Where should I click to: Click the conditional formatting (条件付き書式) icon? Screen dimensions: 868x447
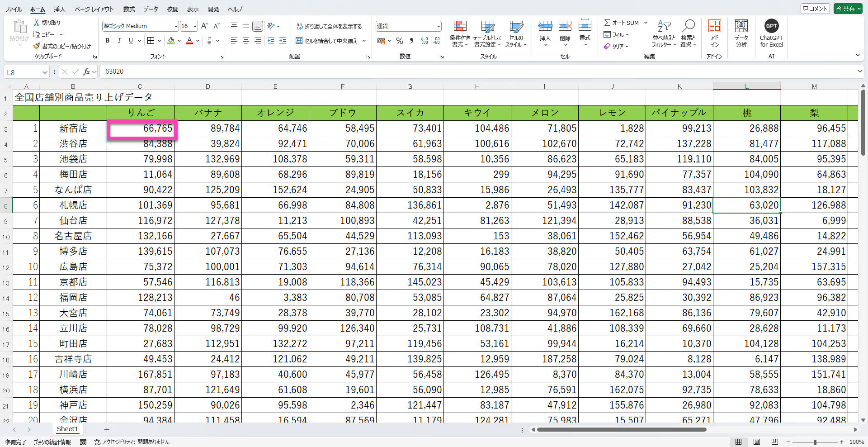coord(460,27)
